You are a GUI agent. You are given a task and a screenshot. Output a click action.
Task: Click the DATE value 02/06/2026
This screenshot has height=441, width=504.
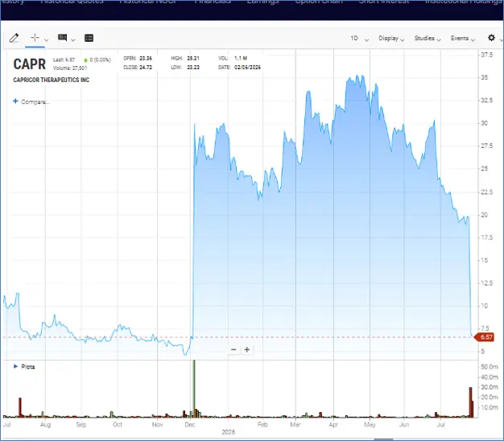point(247,67)
